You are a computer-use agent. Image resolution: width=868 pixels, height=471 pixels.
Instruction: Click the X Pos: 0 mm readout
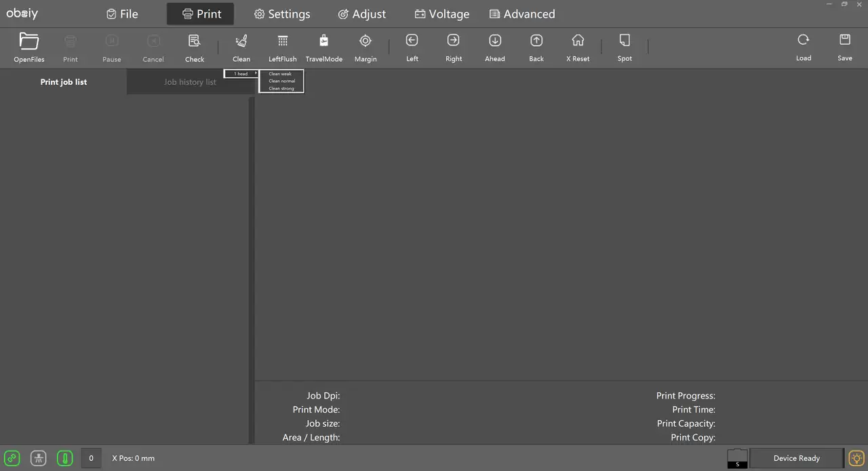134,458
